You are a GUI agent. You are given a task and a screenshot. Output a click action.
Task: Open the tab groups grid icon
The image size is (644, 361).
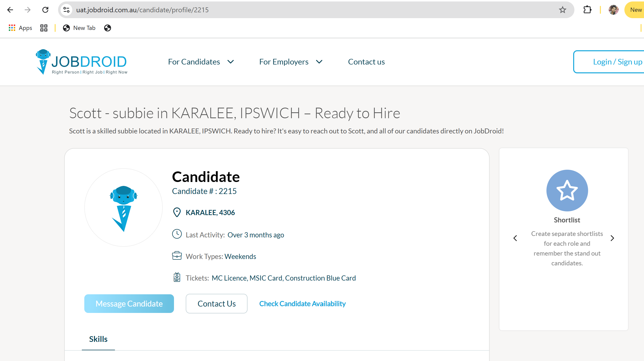(44, 28)
